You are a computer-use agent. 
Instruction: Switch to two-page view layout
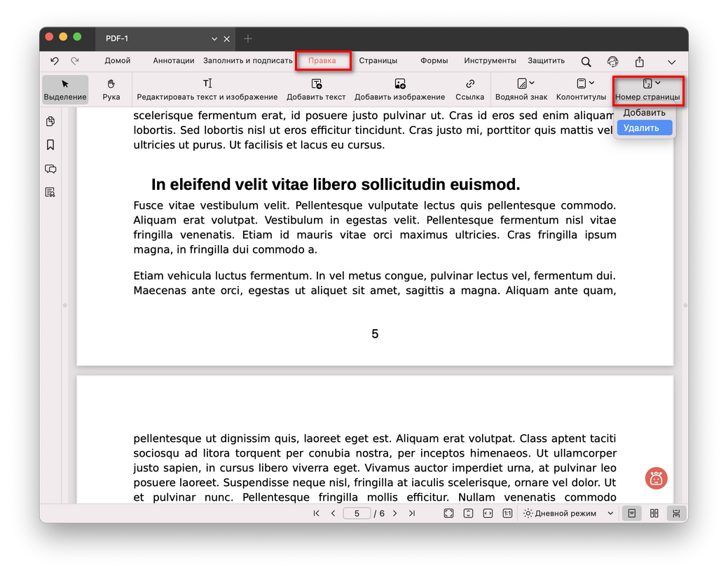654,513
